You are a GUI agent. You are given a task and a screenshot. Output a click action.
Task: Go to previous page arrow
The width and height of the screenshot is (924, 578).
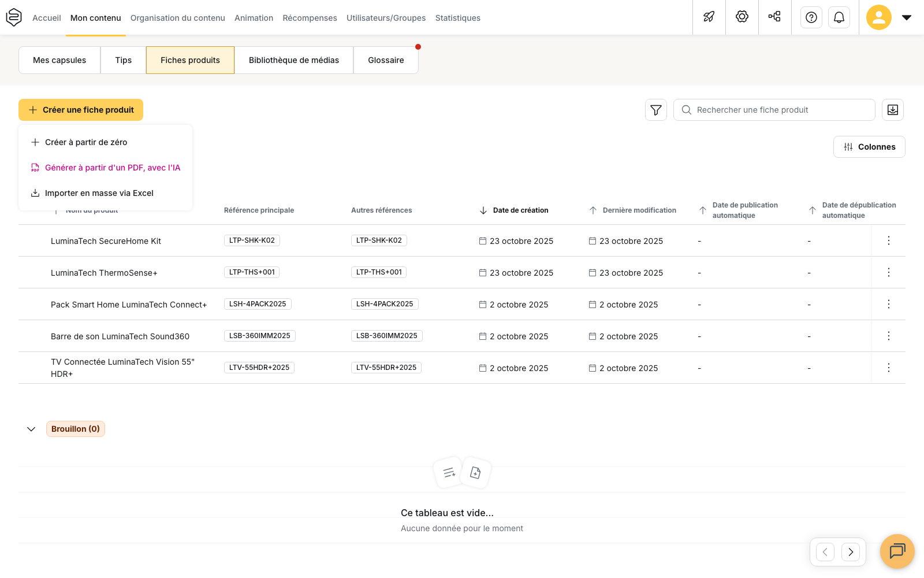click(x=825, y=552)
